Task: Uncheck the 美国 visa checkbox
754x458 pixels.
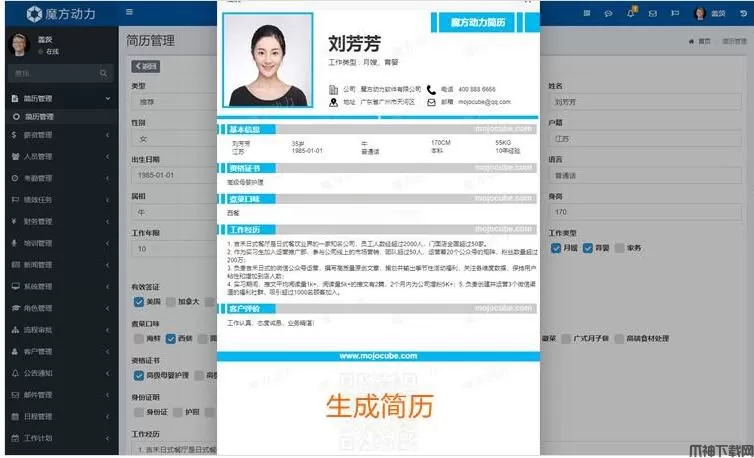Action: (138, 302)
